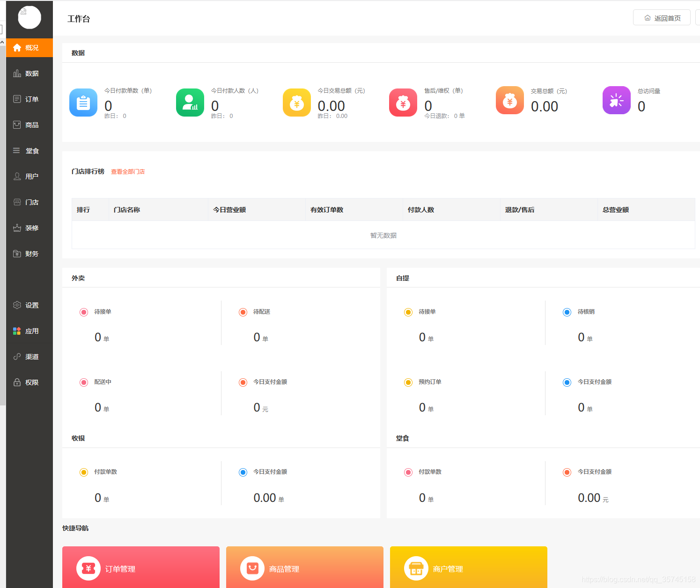This screenshot has height=588, width=700.
Task: Select the 用户 person icon in sidebar
Action: coord(17,176)
